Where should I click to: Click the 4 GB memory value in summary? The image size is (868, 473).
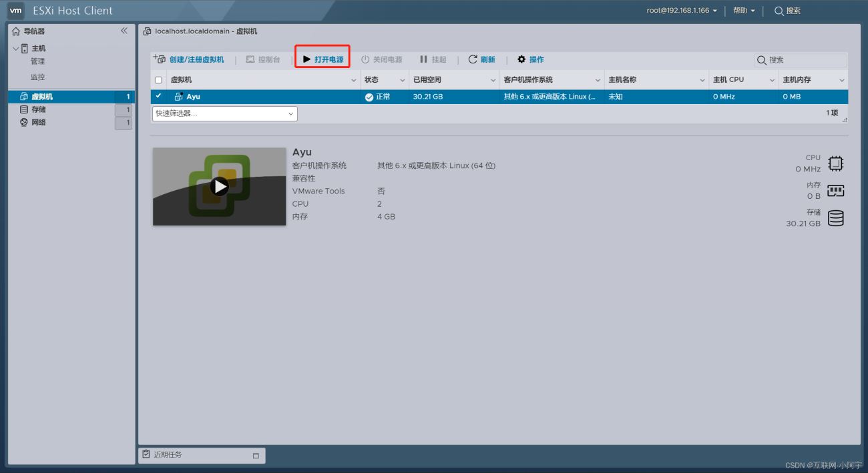click(386, 217)
